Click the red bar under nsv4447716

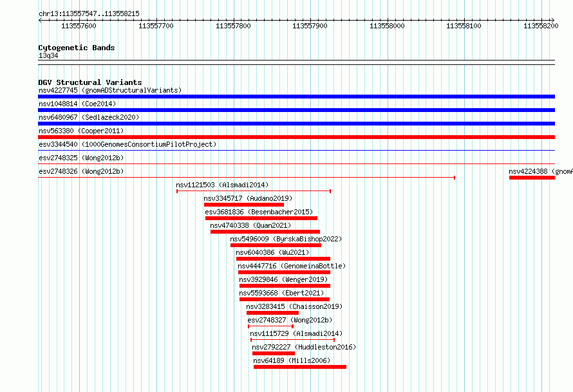(285, 272)
